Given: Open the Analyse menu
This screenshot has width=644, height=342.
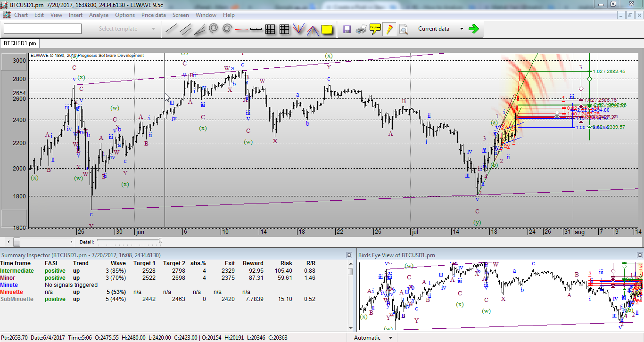Looking at the screenshot, I should 99,15.
